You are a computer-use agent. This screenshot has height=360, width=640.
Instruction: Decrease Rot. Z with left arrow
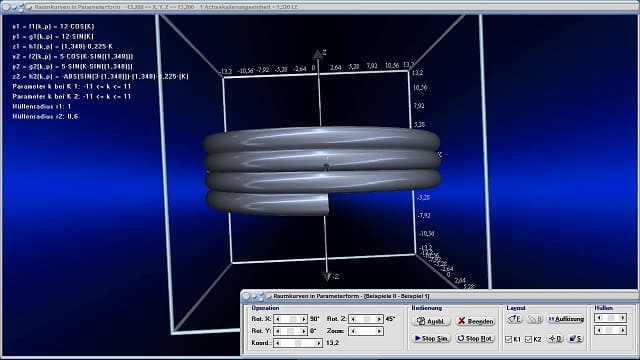pos(353,319)
